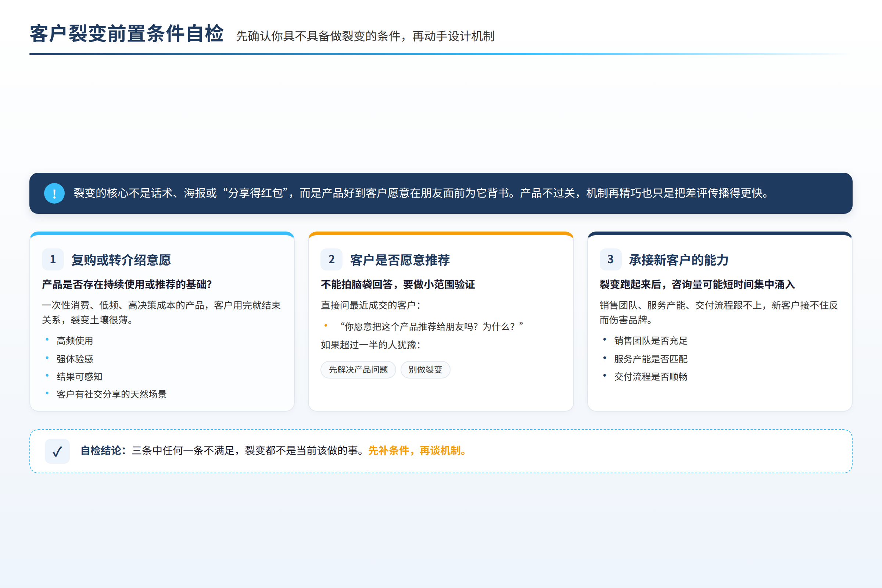Click number badge 1 next to 复购或转介绍意愿

[x=53, y=259]
